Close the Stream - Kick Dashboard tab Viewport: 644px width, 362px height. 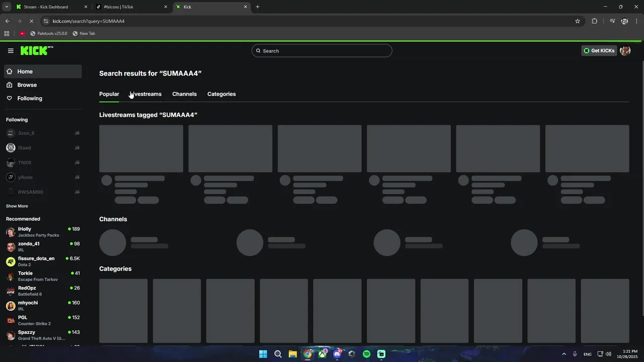86,7
